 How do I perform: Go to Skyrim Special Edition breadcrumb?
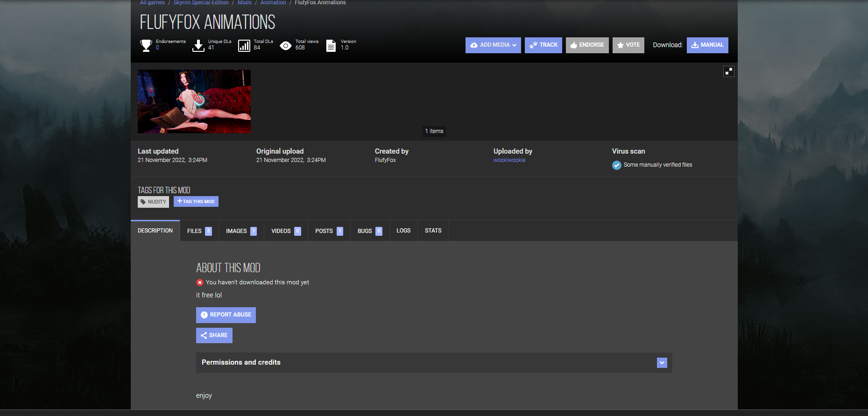(201, 3)
